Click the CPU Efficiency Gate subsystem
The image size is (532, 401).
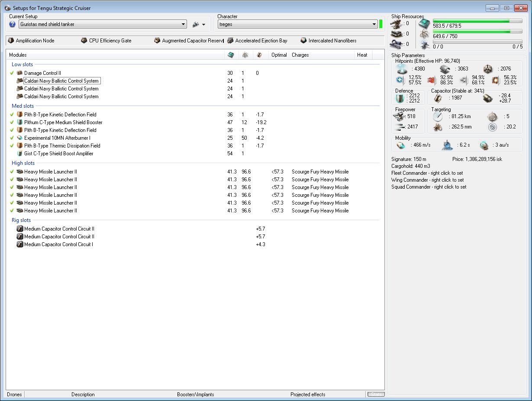coord(106,41)
